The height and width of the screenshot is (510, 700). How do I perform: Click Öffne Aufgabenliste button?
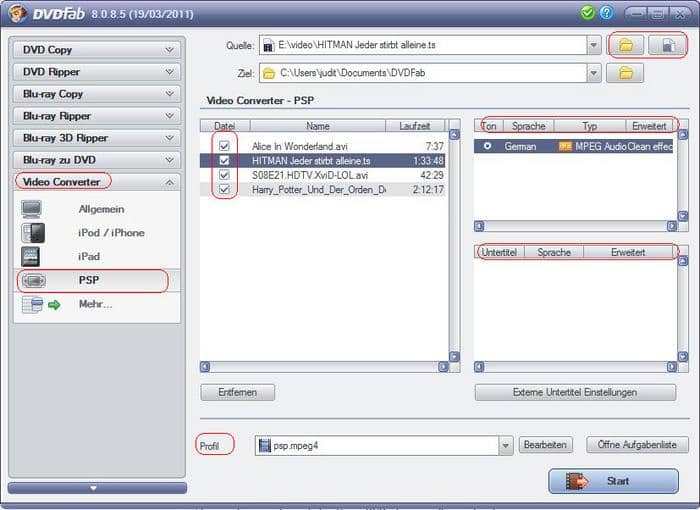637,445
